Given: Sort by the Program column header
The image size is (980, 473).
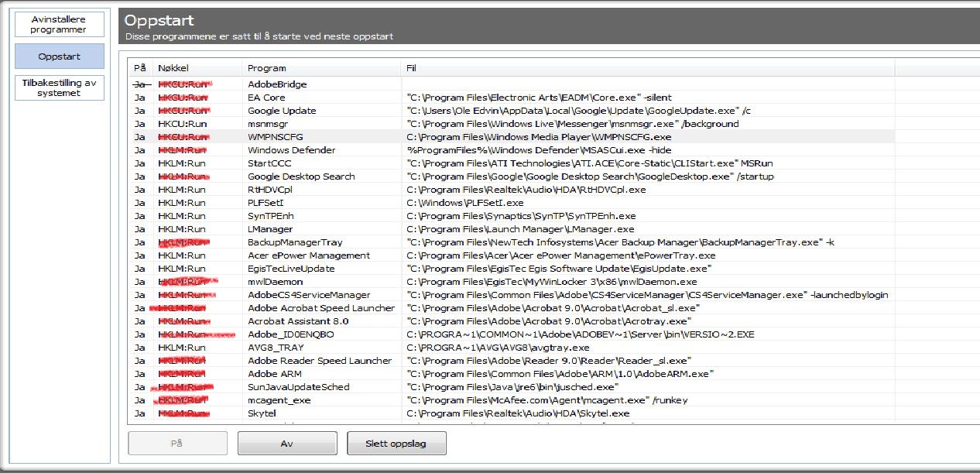Looking at the screenshot, I should [x=267, y=68].
